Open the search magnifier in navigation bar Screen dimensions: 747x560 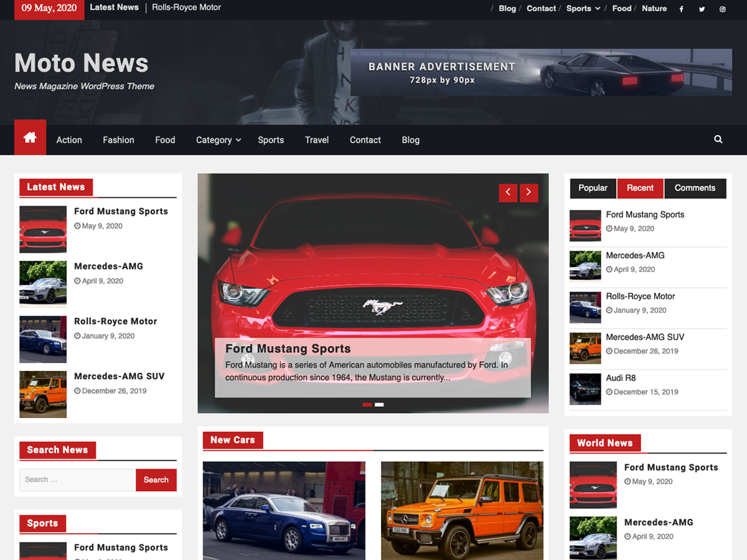tap(718, 139)
